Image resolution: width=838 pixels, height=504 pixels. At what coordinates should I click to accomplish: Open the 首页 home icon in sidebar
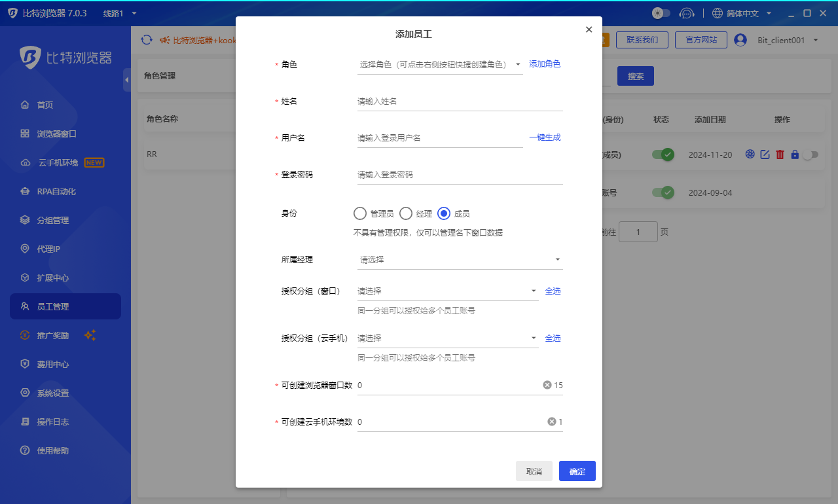pos(25,105)
